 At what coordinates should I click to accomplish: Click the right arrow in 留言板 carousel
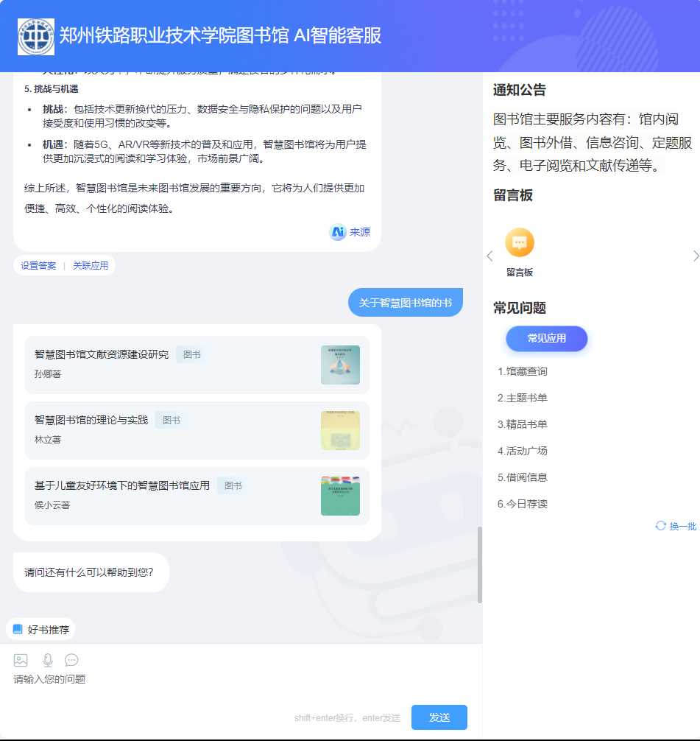pos(696,256)
